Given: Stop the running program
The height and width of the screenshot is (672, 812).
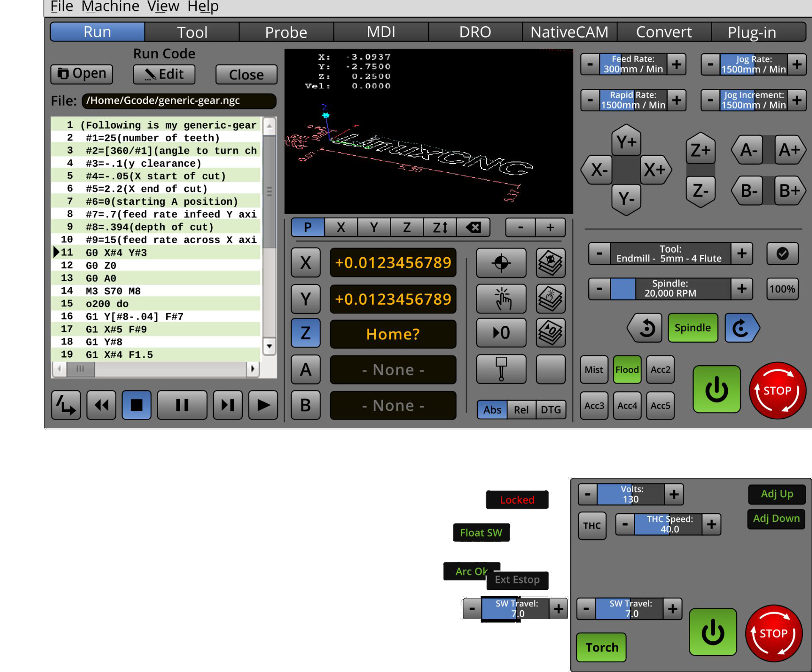Looking at the screenshot, I should click(137, 405).
